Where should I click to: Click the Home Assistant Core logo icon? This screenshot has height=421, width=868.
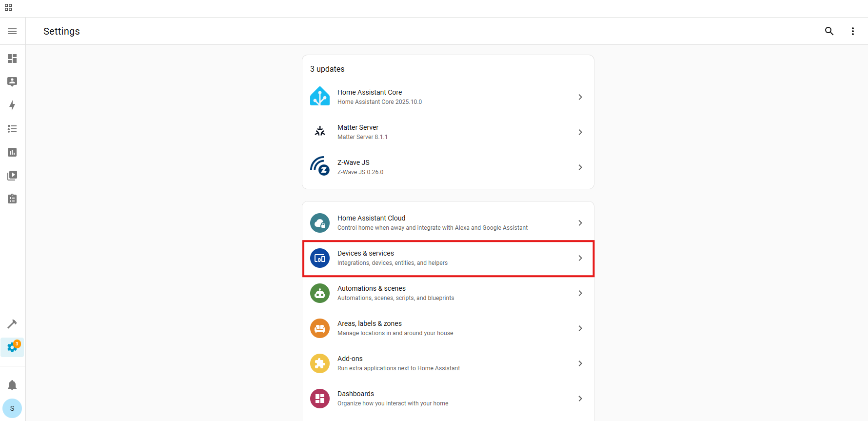[320, 97]
